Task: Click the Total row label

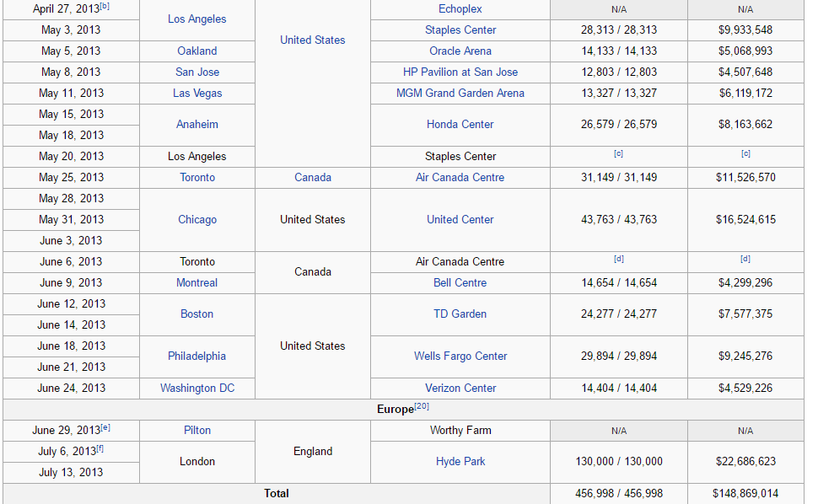Action: 276,493
